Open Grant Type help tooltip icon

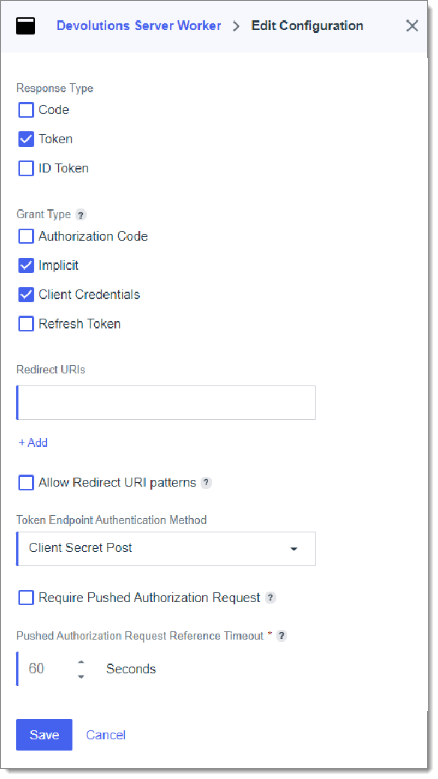pyautogui.click(x=81, y=215)
